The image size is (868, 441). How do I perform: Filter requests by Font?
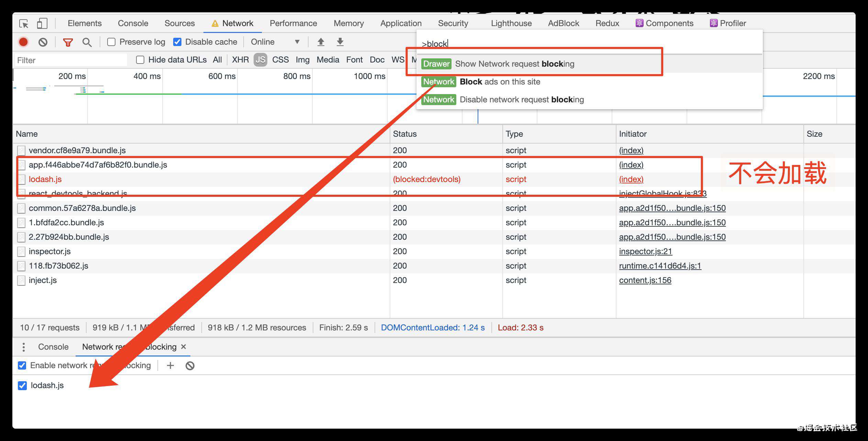(354, 60)
